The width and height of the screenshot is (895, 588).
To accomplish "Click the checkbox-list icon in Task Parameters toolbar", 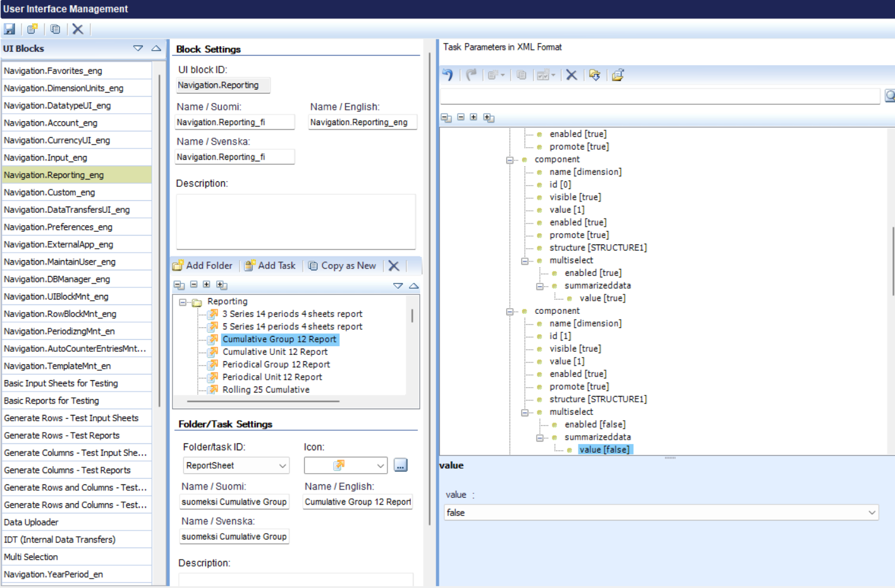I will point(545,75).
